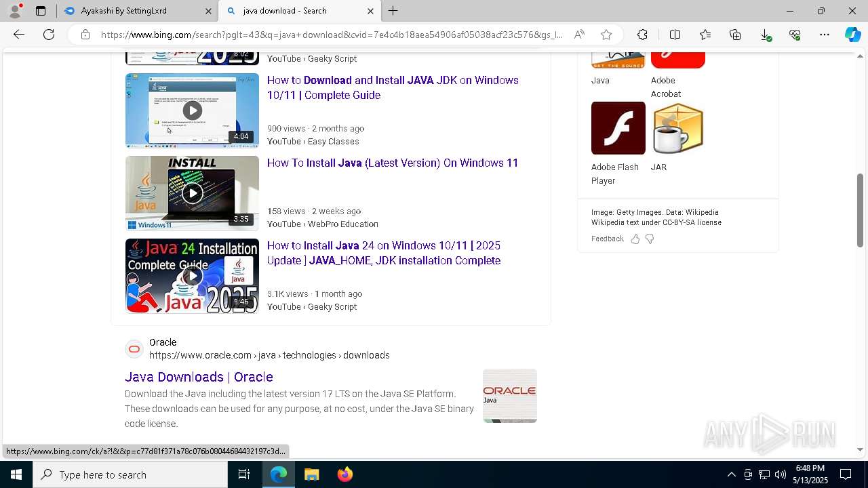Switch to Ayakashi By SettingLxrd tab

(x=137, y=11)
